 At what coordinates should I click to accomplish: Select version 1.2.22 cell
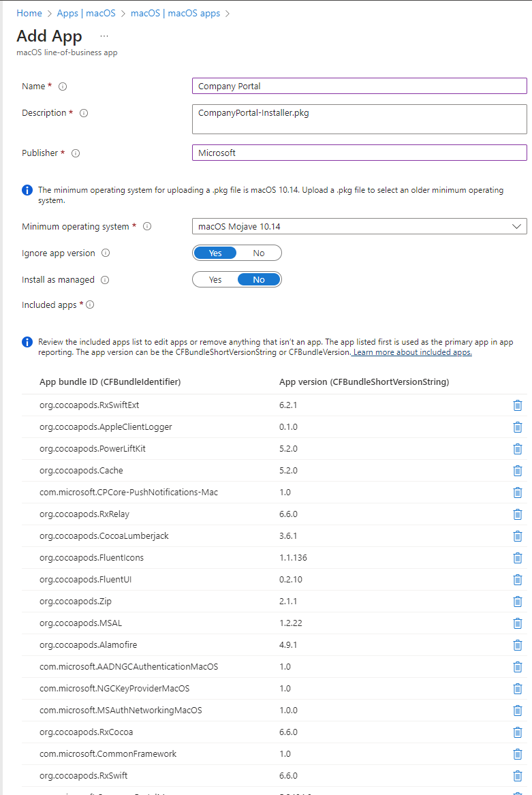pos(291,623)
